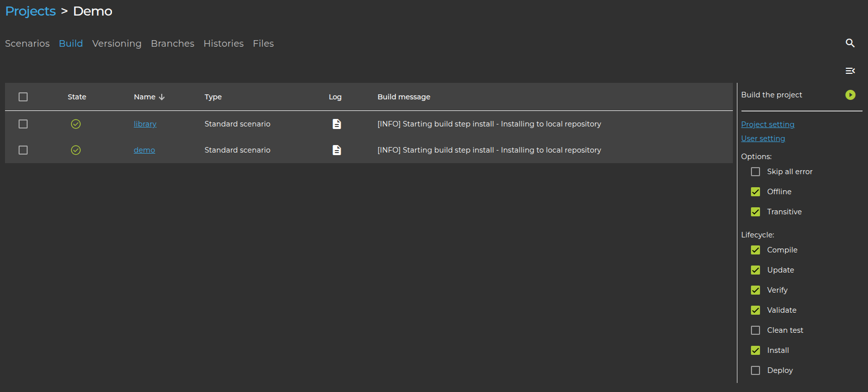Screen dimensions: 868x392
Task: Select the demo row checkbox
Action: [23, 150]
